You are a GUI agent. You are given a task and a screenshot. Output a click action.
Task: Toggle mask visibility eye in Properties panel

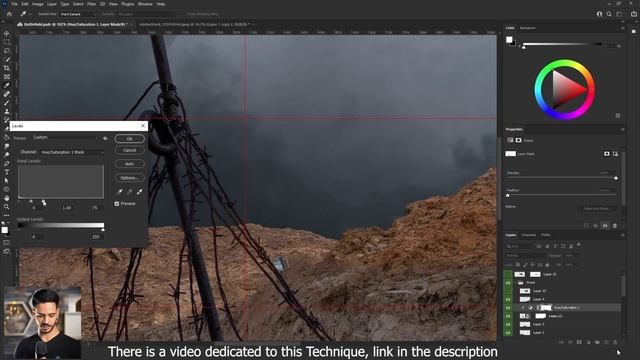click(605, 225)
